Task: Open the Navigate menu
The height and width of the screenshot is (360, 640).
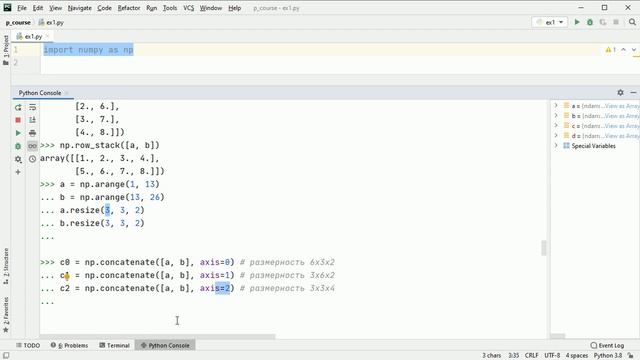Action: (80, 8)
